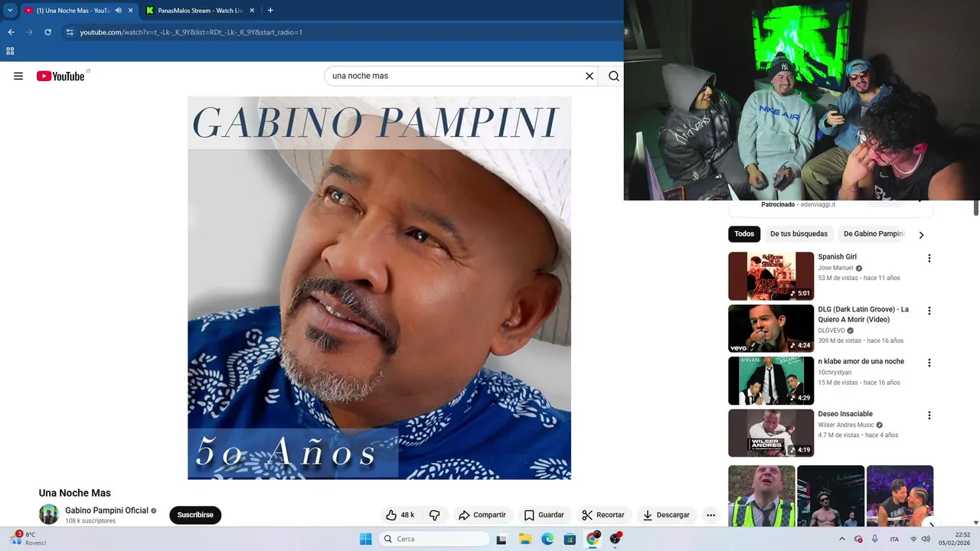Select the De Gabino Pampini chip
The height and width of the screenshot is (551, 980).
(874, 234)
